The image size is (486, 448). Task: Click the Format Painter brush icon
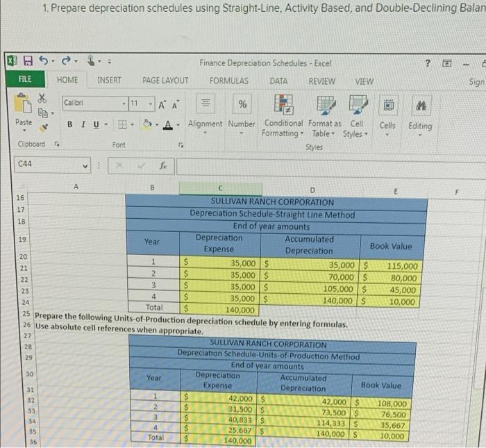coord(44,127)
